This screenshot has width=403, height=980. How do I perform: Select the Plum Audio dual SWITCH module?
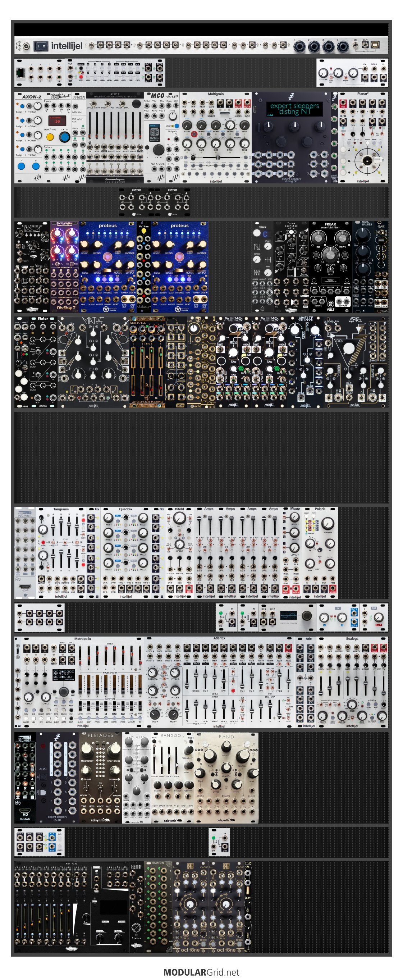[x=154, y=202]
